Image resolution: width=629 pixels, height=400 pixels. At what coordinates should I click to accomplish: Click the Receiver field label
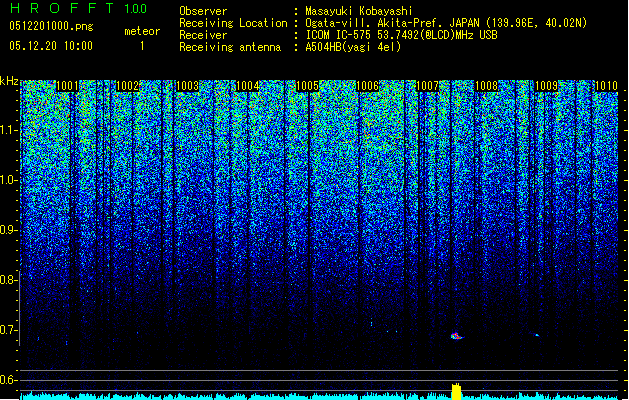pyautogui.click(x=203, y=35)
